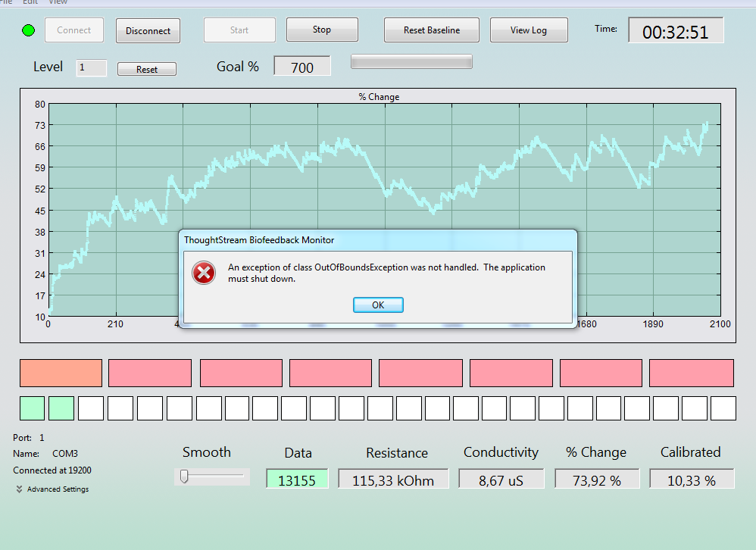The width and height of the screenshot is (756, 550).
Task: Click the Reset button next to Level
Action: (x=146, y=70)
